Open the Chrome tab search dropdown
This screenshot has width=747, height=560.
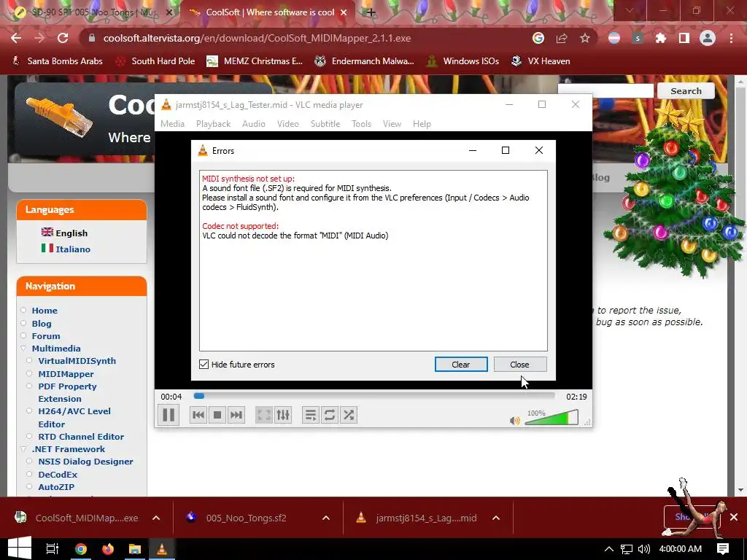[630, 10]
